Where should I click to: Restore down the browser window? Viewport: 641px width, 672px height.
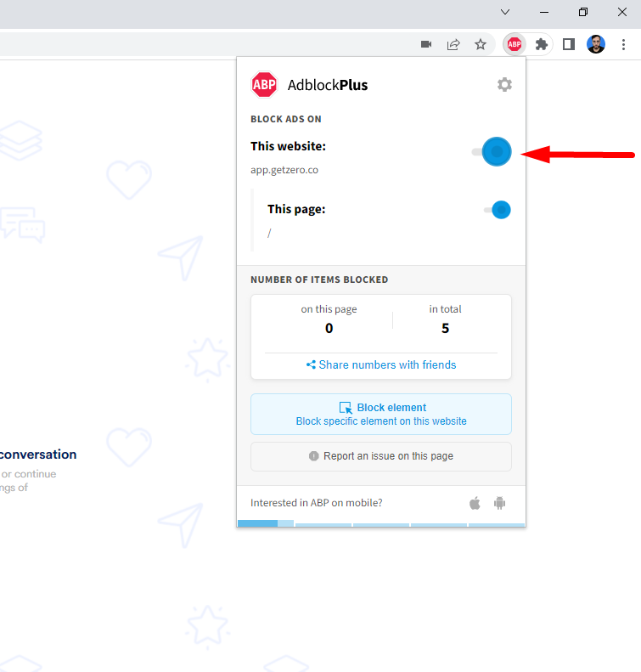[x=583, y=12]
